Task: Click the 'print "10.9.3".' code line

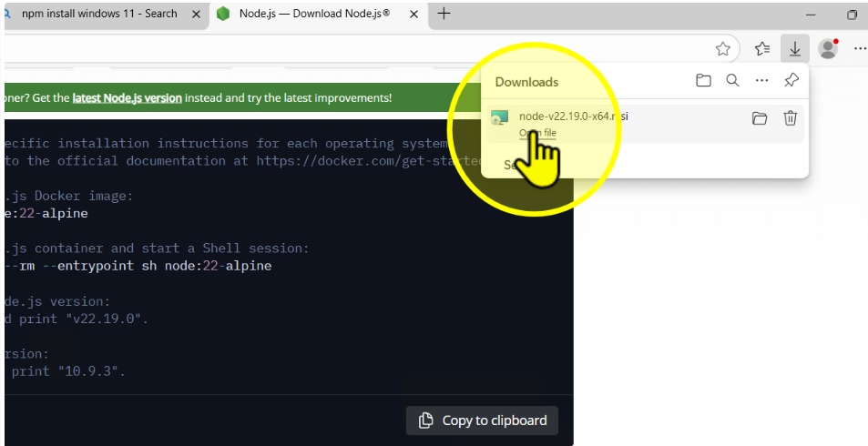Action: tap(66, 370)
